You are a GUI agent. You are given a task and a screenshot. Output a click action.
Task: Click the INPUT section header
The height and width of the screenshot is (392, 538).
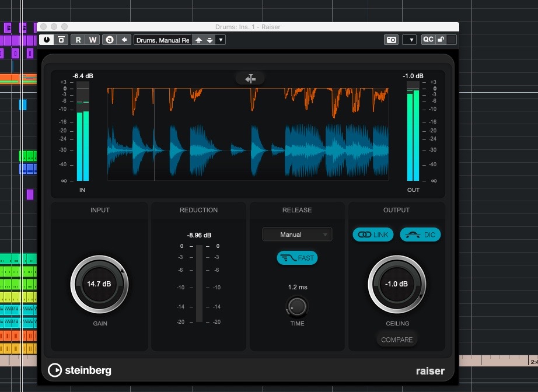click(100, 210)
